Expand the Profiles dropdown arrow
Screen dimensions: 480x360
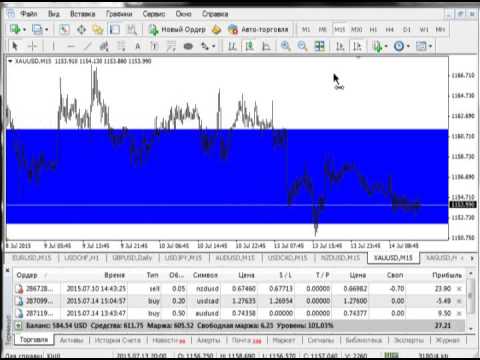coord(46,30)
